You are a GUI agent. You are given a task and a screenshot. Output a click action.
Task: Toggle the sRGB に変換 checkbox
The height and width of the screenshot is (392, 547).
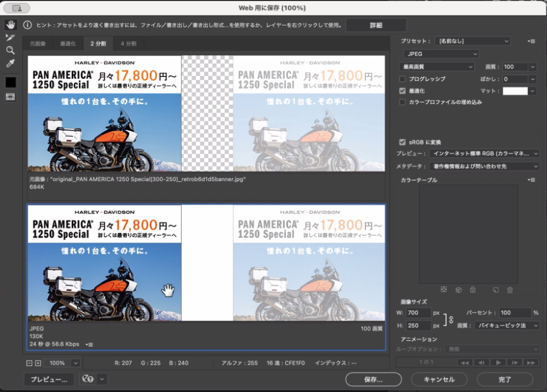(403, 142)
